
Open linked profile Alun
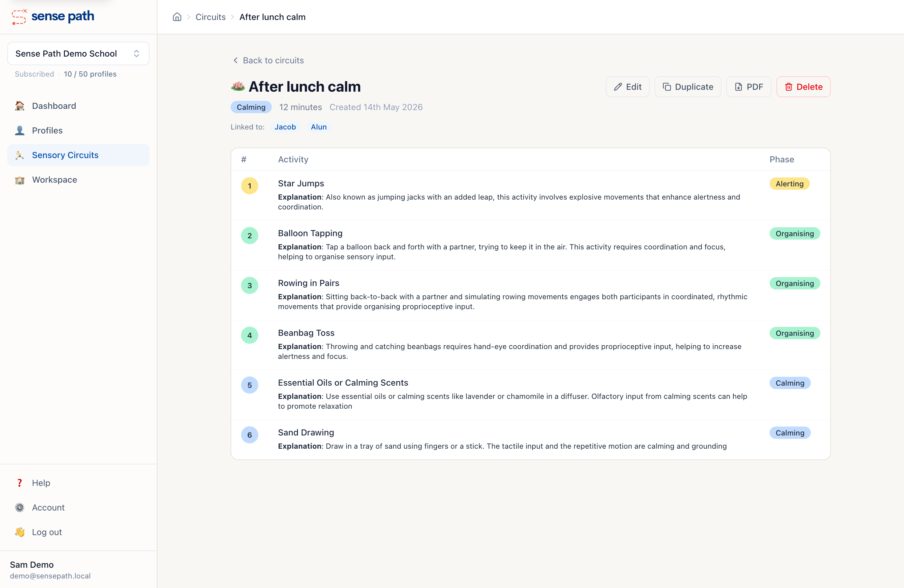pyautogui.click(x=319, y=127)
